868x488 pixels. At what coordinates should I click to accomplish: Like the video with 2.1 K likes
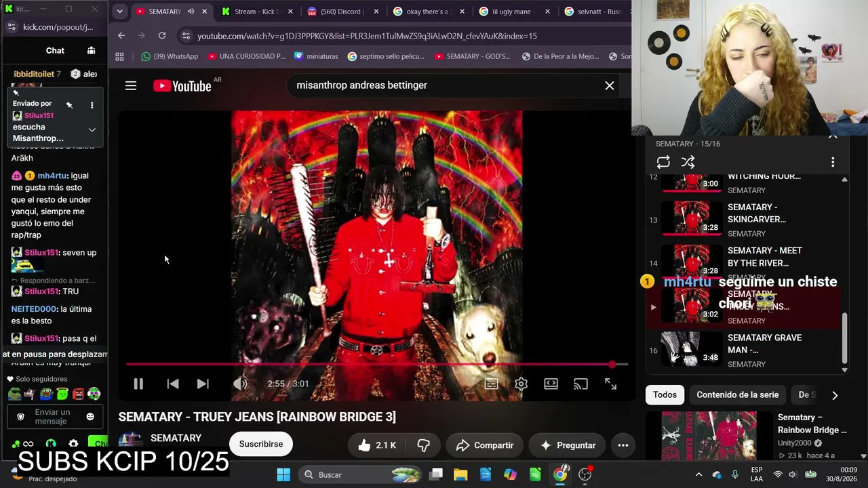coord(377,445)
